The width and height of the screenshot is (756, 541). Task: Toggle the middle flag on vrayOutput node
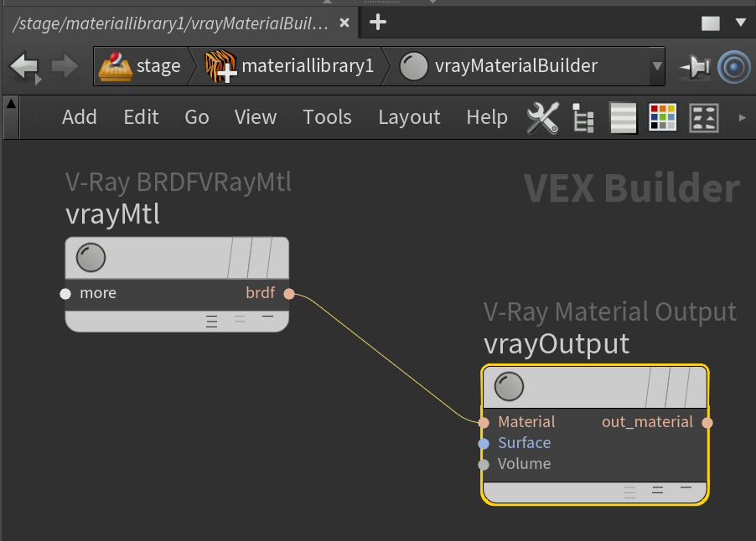point(678,386)
